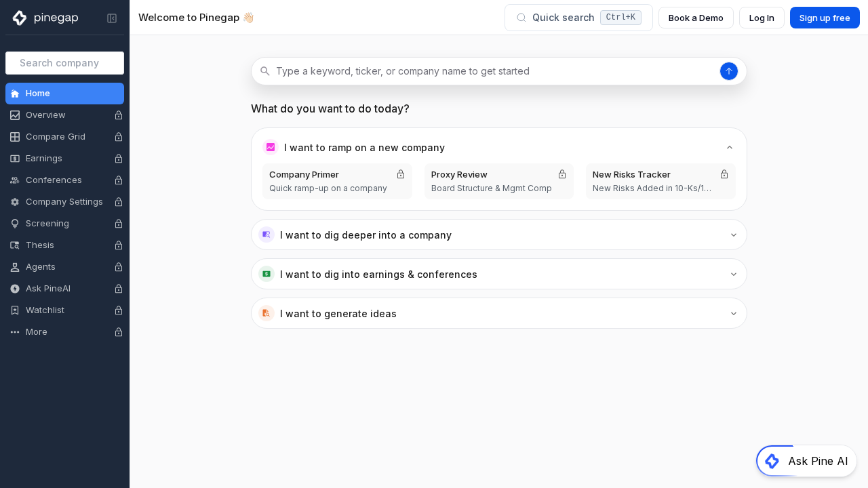Screen dimensions: 868x488
Task: Select Thesis from the sidebar menu
Action: pyautogui.click(x=40, y=245)
